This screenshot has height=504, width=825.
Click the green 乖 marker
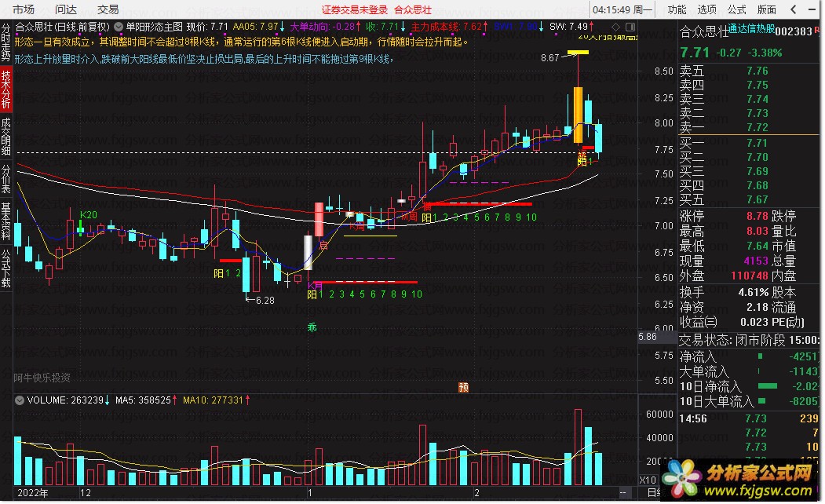tap(312, 327)
